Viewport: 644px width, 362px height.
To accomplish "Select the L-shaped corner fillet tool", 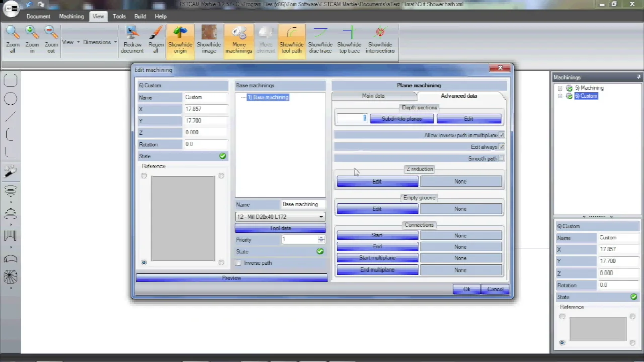I will (x=10, y=152).
